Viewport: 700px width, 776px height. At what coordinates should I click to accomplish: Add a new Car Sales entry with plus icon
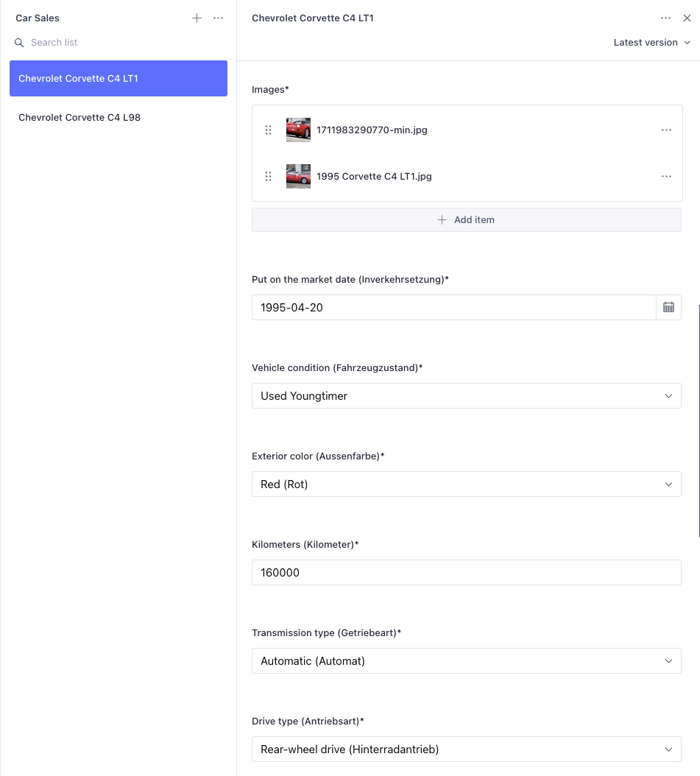tap(197, 18)
